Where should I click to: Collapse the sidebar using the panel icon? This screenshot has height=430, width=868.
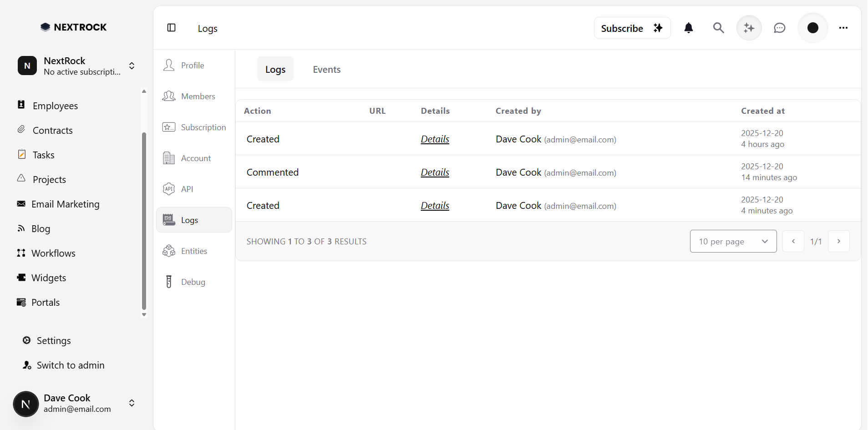point(172,28)
